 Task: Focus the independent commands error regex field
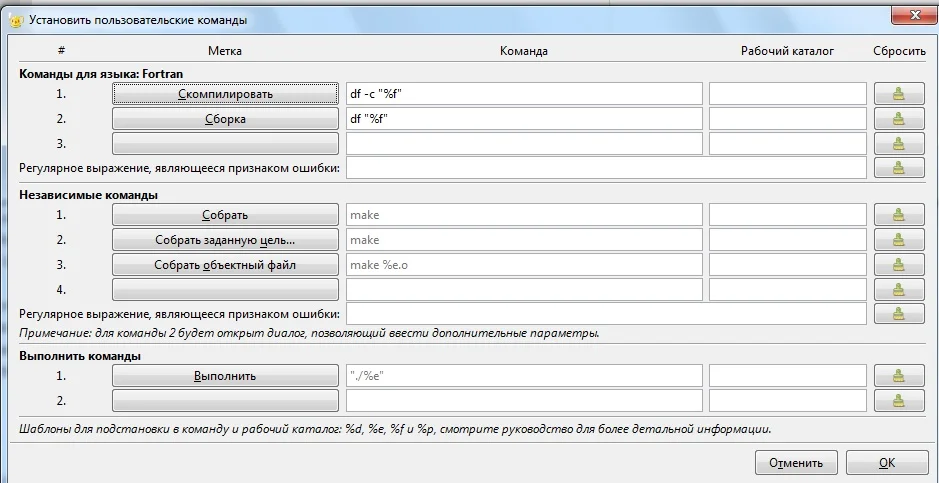pyautogui.click(x=606, y=313)
